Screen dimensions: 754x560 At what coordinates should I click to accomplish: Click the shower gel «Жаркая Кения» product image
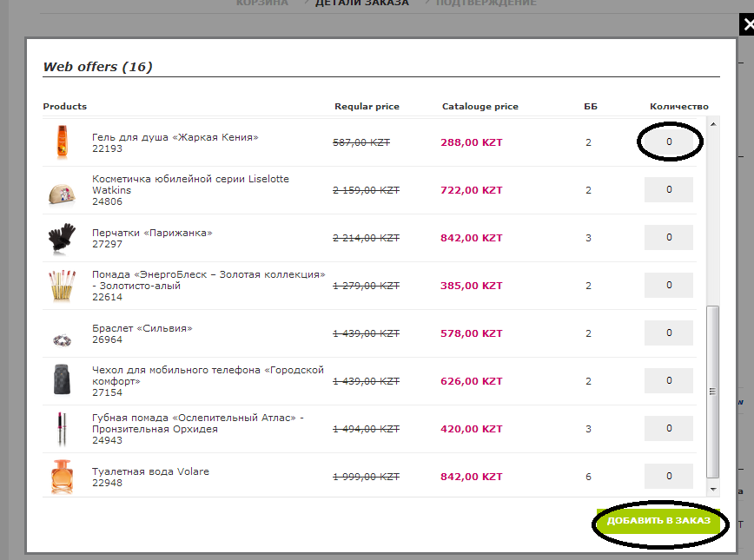(x=62, y=142)
